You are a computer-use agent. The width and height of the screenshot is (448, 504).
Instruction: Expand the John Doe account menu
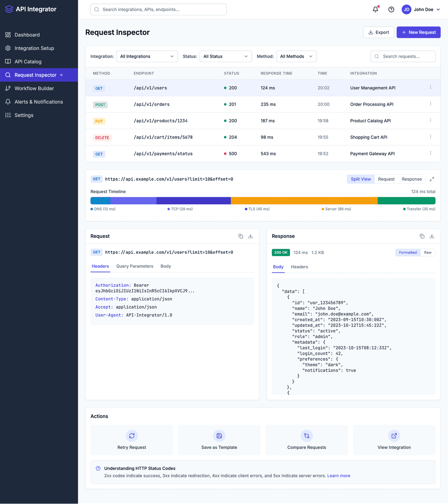pos(421,9)
